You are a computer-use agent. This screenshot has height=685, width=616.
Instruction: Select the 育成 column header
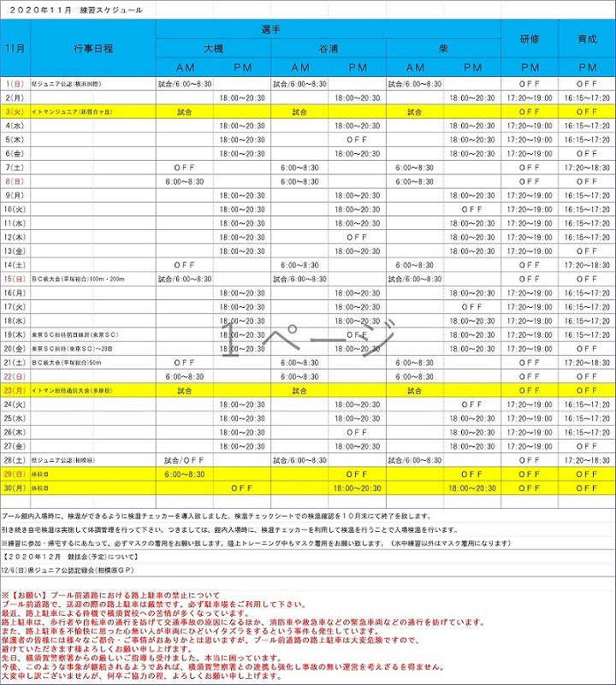(587, 38)
